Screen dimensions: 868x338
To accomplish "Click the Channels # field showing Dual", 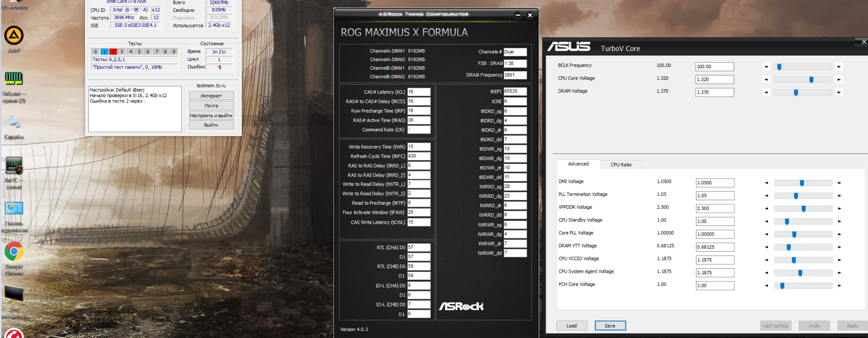I will coord(515,52).
